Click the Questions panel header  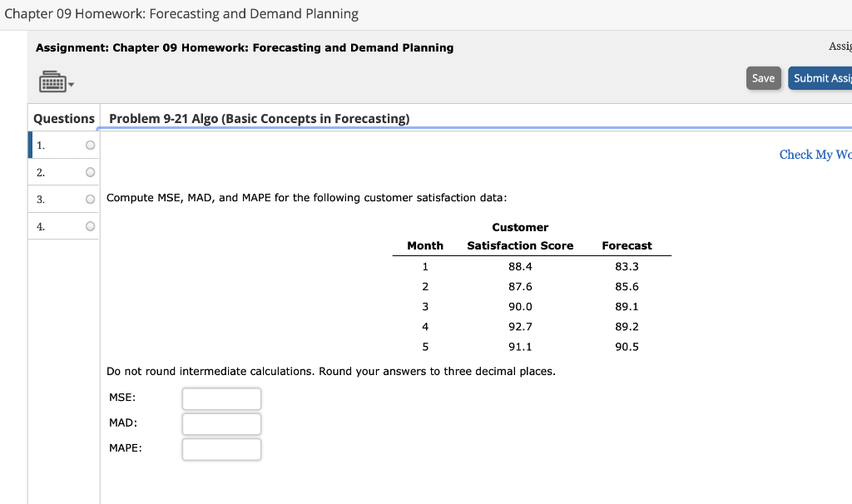click(x=63, y=118)
